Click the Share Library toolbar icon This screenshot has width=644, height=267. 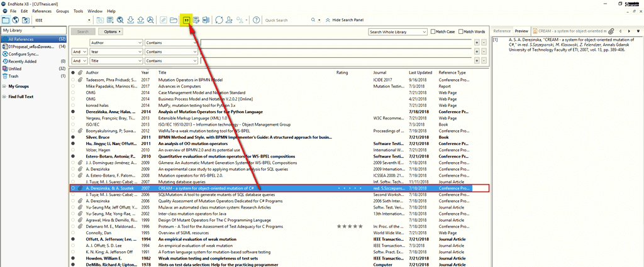point(229,20)
